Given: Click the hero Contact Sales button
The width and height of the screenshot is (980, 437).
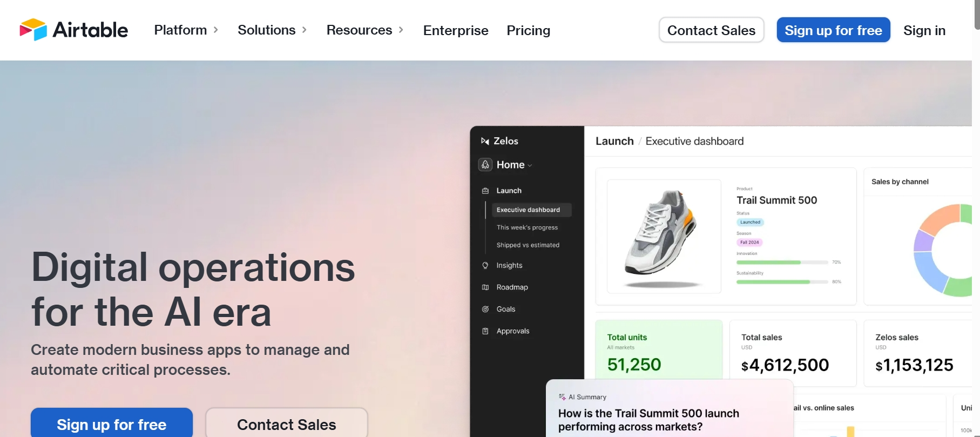Looking at the screenshot, I should tap(287, 423).
